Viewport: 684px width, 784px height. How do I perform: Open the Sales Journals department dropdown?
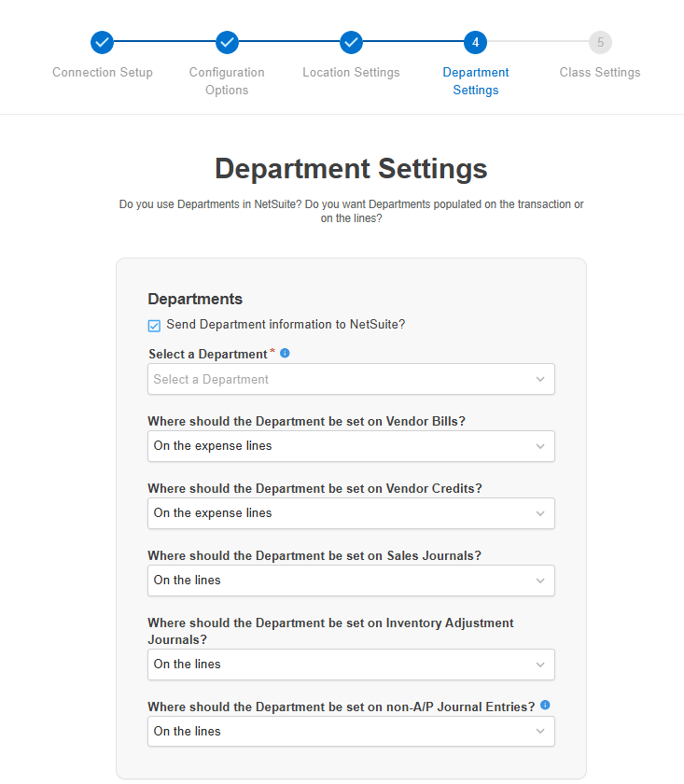[351, 581]
